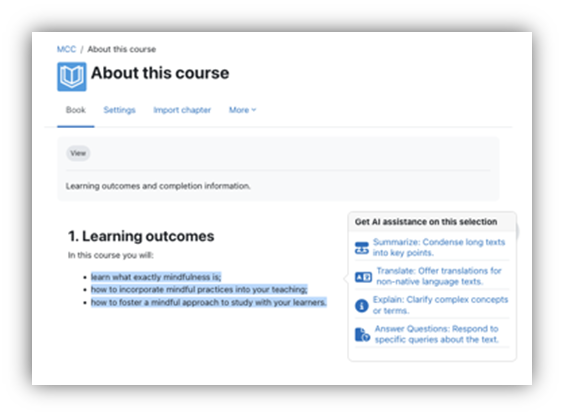Click the Summarize icon in AI panel

tap(361, 248)
